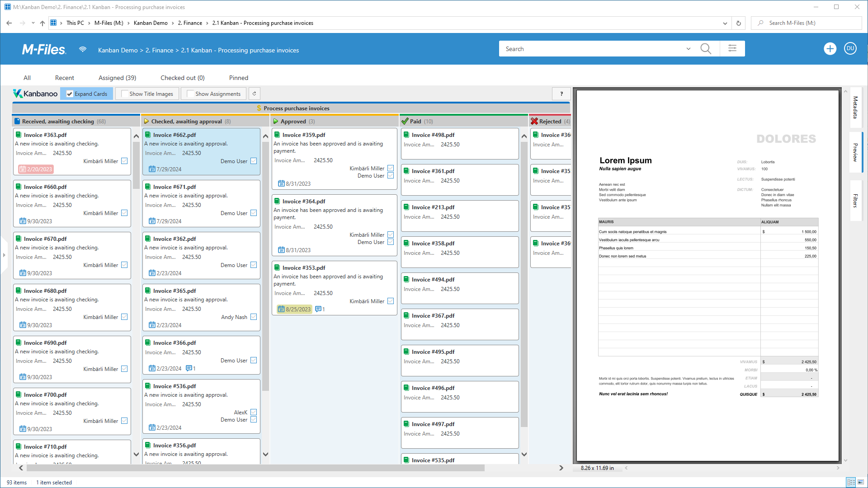
Task: Click the magnifier search icon
Action: coord(705,49)
